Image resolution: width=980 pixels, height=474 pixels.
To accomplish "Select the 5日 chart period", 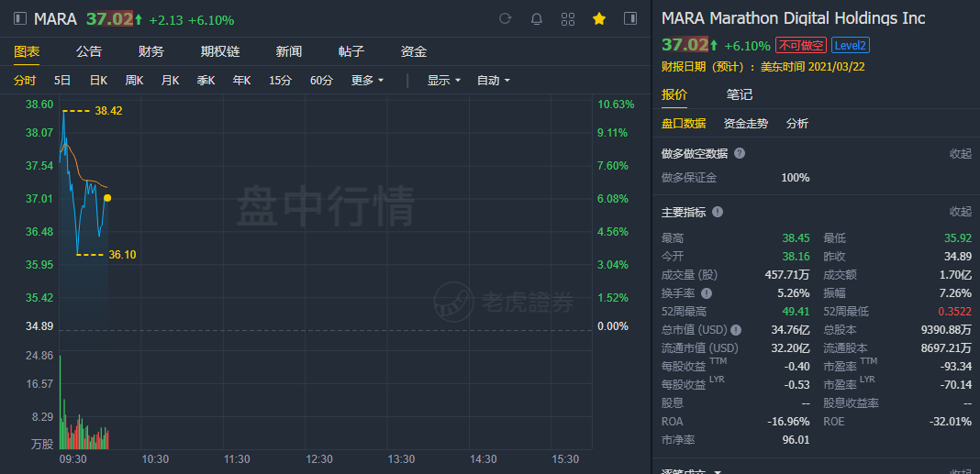I will 62,80.
